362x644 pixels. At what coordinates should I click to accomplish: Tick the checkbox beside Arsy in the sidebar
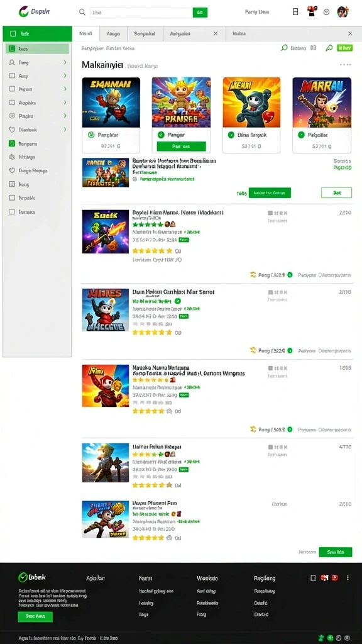[x=12, y=76]
